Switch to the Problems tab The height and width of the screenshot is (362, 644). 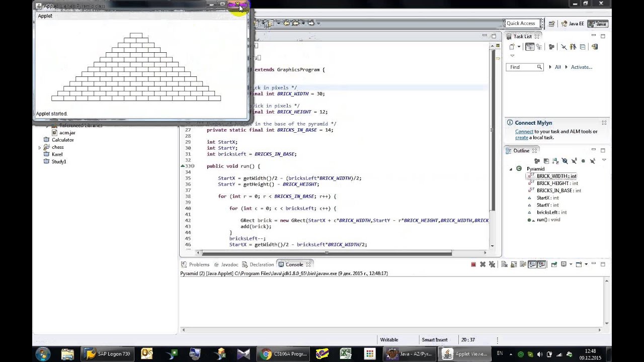[195, 264]
